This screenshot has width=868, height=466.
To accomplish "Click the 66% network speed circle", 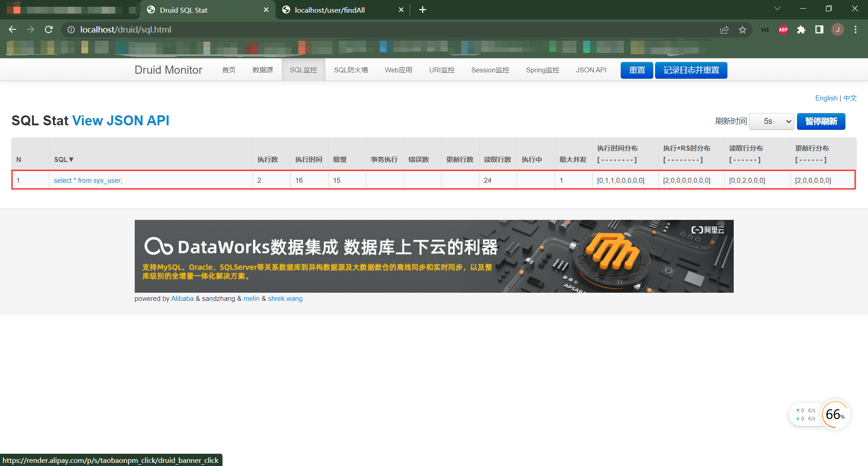I will (835, 414).
